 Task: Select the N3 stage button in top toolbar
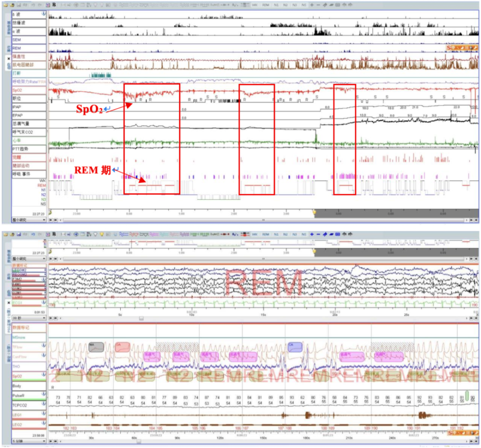[x=294, y=5]
